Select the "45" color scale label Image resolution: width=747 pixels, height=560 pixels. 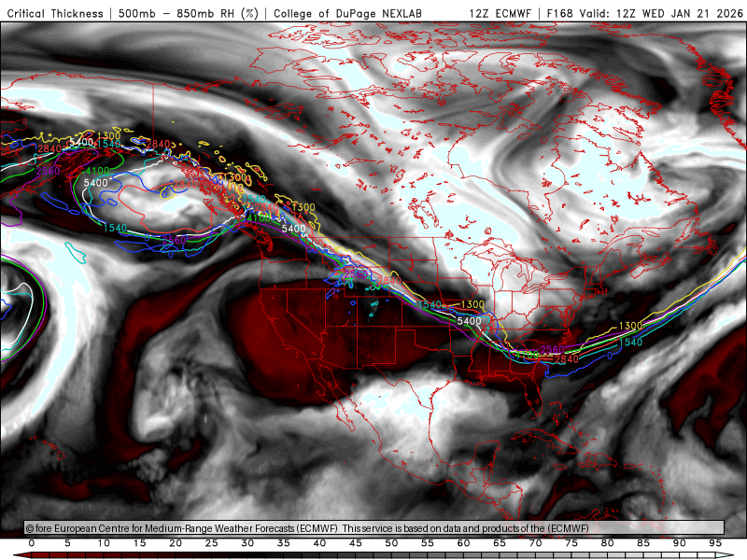point(356,543)
